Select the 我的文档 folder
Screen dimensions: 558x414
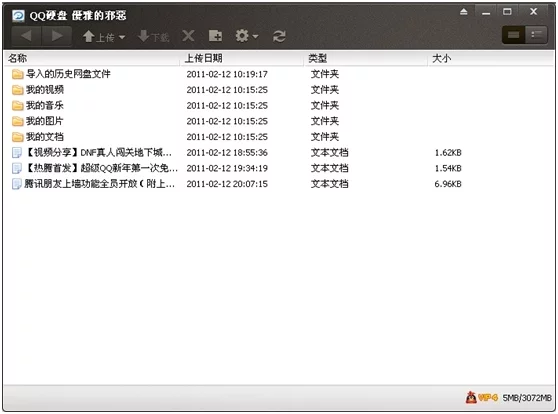(x=45, y=137)
